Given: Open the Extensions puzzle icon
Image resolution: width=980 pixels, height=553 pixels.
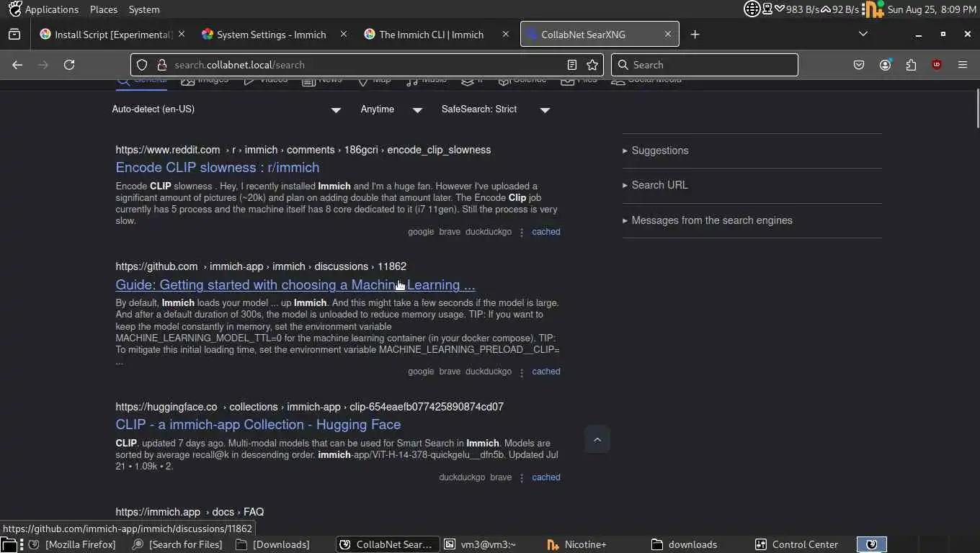Looking at the screenshot, I should pyautogui.click(x=911, y=65).
